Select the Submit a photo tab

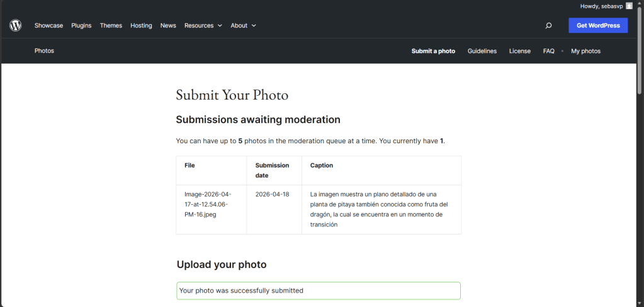[x=433, y=51]
